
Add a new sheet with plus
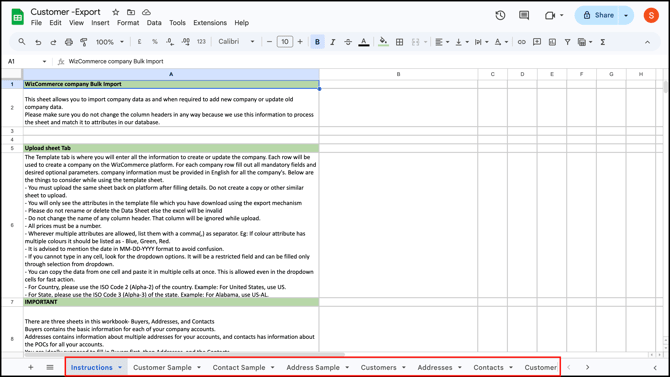pos(30,367)
